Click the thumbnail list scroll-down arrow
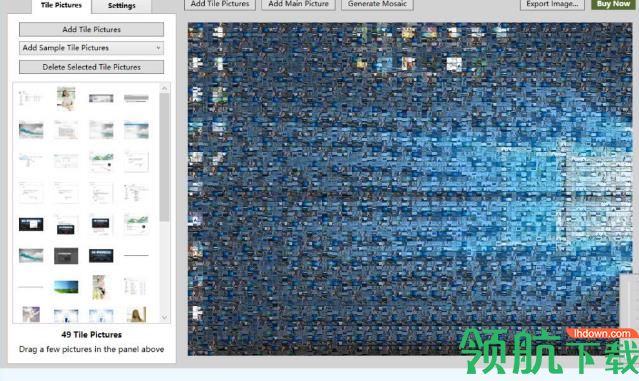The width and height of the screenshot is (639, 381). coord(165,317)
